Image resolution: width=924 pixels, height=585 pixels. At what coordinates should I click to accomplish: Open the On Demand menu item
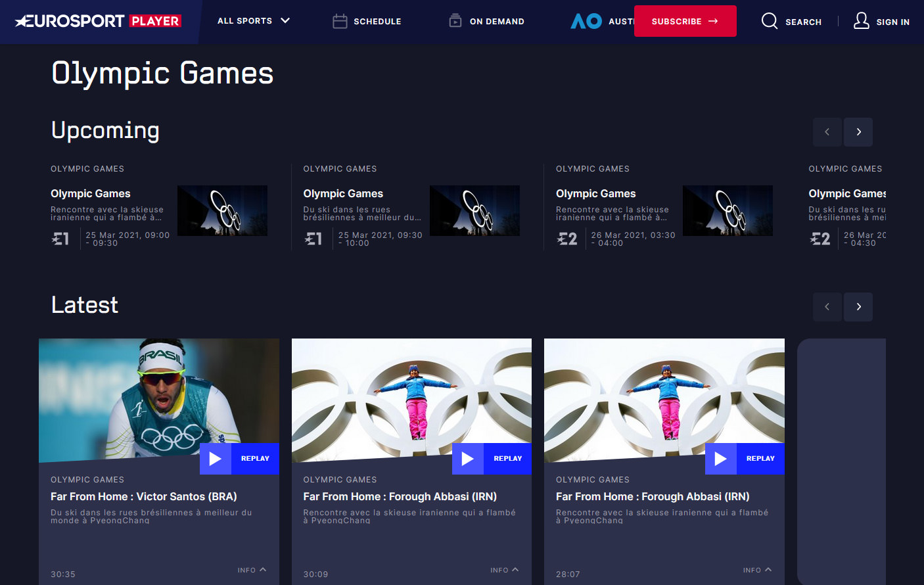pos(497,22)
